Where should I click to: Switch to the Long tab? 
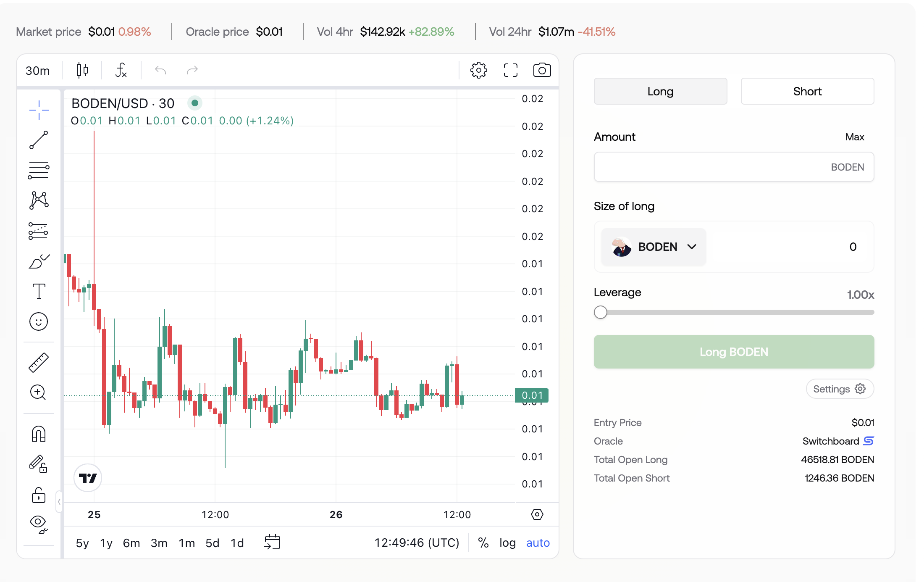point(660,91)
